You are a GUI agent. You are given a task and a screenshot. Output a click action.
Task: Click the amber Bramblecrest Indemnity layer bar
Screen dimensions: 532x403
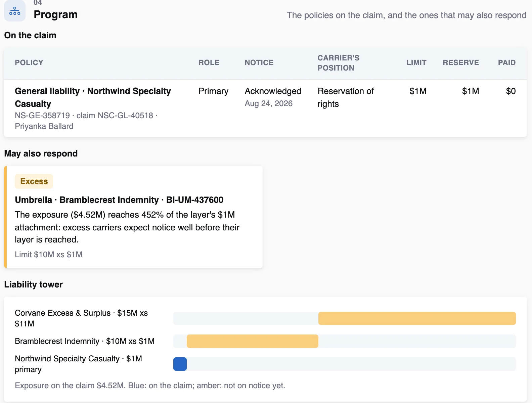point(253,341)
